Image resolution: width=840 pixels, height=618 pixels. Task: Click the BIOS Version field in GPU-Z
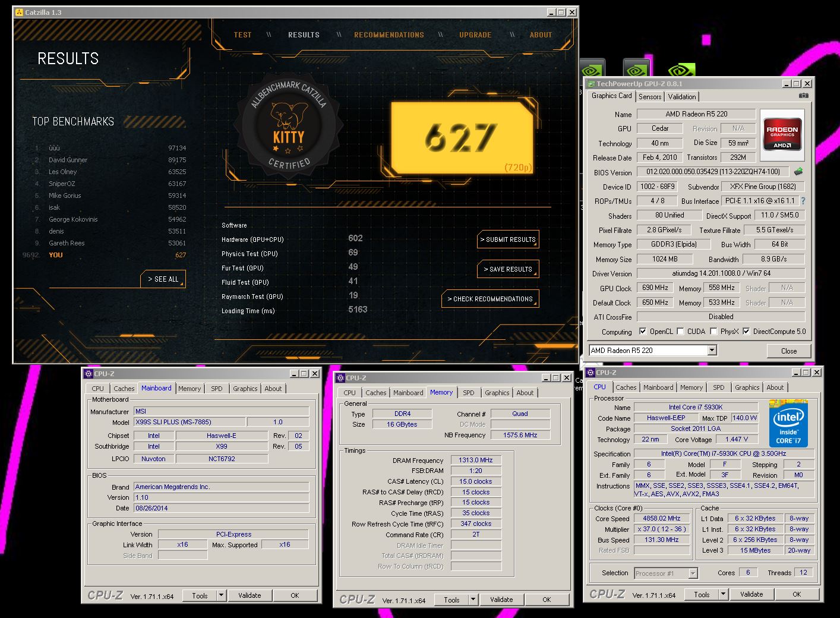tap(713, 172)
